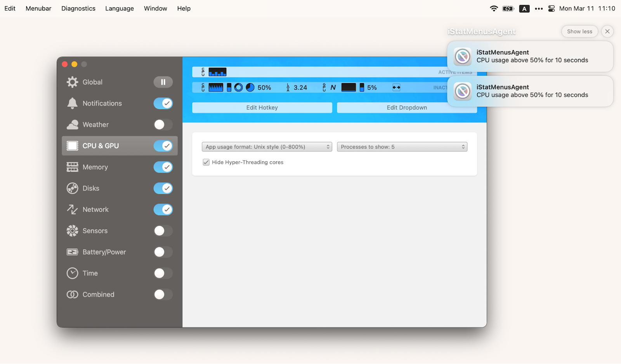621x364 pixels.
Task: Select the GPU black history graph item
Action: [x=349, y=88]
